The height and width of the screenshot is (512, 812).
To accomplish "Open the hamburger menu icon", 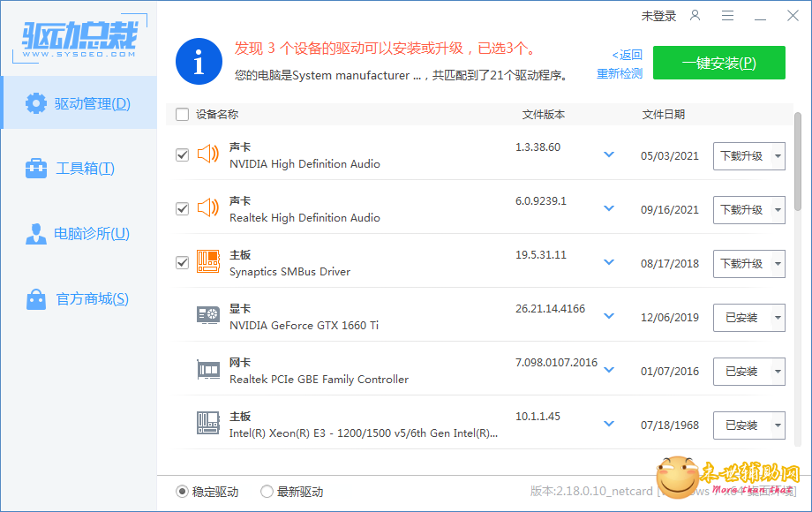I will (727, 16).
